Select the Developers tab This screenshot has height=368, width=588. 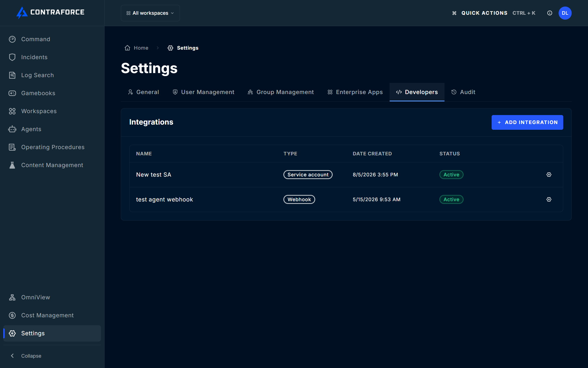(x=417, y=92)
